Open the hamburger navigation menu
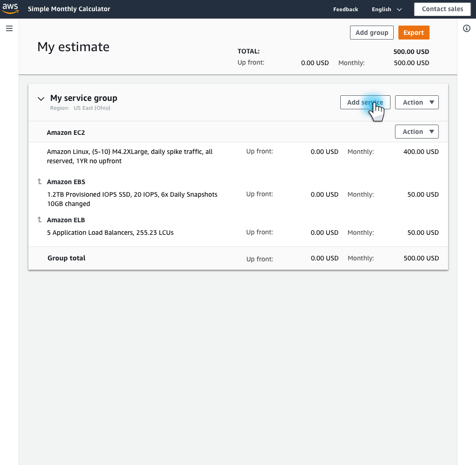The image size is (476, 465). click(x=9, y=28)
